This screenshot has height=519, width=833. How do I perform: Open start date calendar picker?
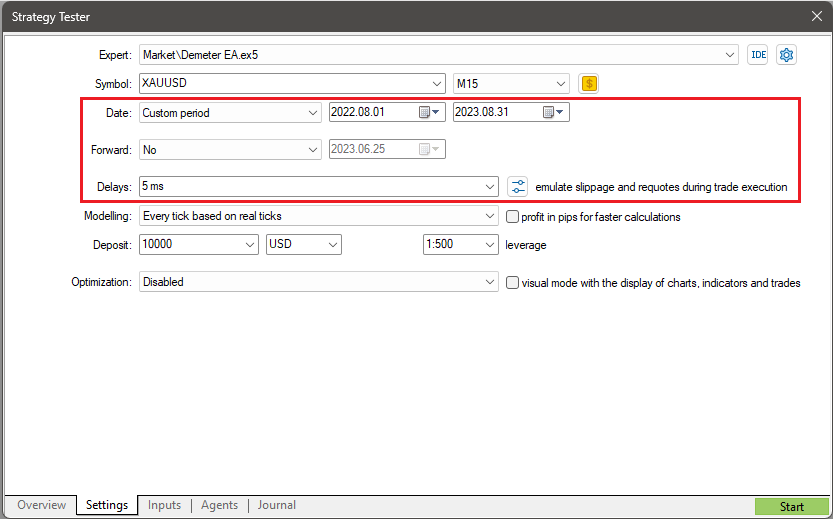pyautogui.click(x=429, y=112)
